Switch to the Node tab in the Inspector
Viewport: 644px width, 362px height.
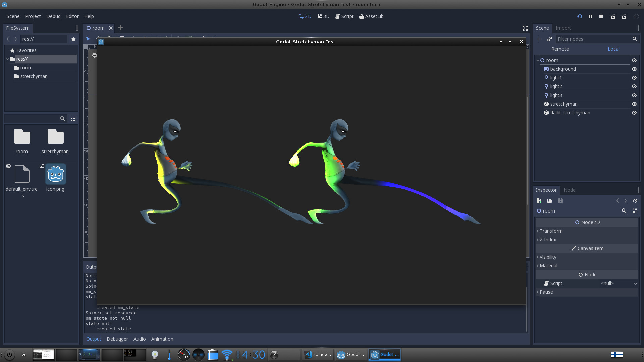(x=569, y=190)
